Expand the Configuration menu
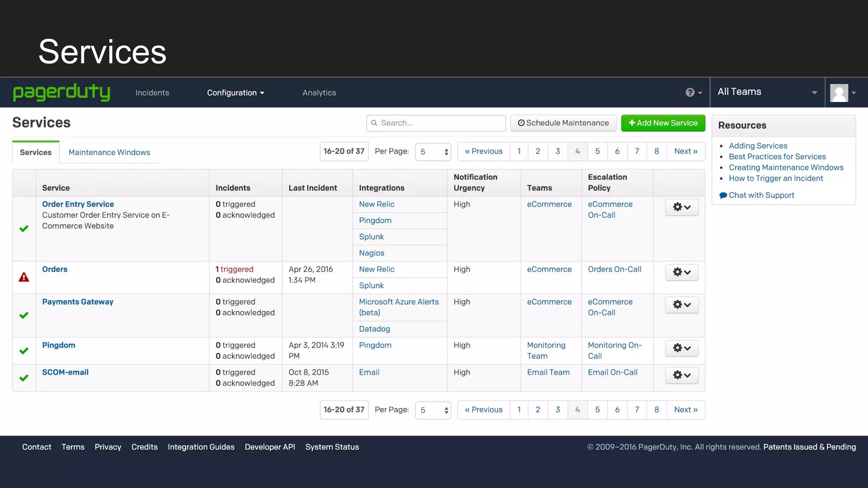 [x=236, y=93]
